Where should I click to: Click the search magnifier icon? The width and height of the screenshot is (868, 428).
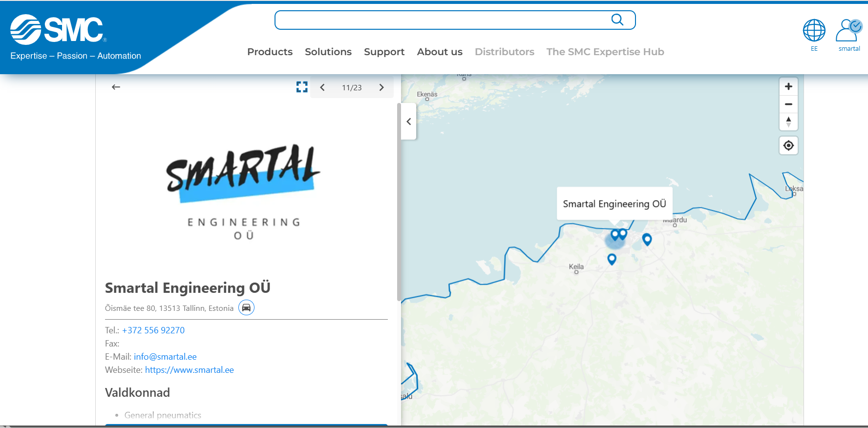617,20
